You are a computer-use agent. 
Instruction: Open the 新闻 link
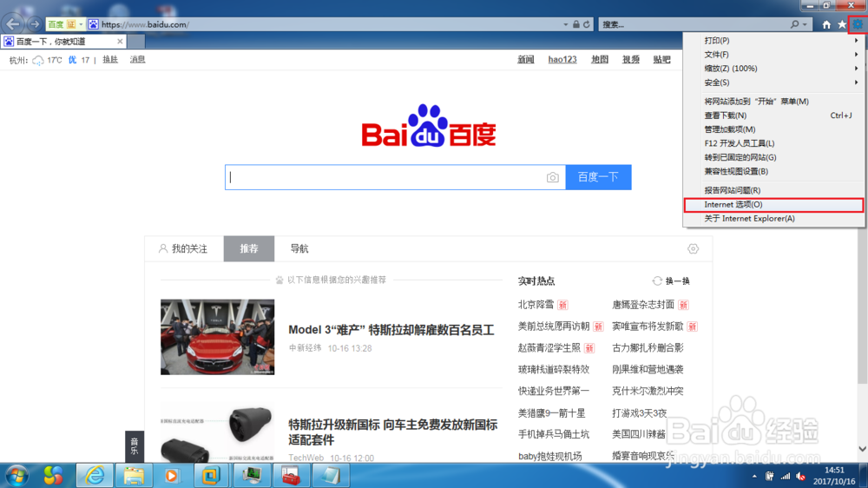click(x=526, y=59)
